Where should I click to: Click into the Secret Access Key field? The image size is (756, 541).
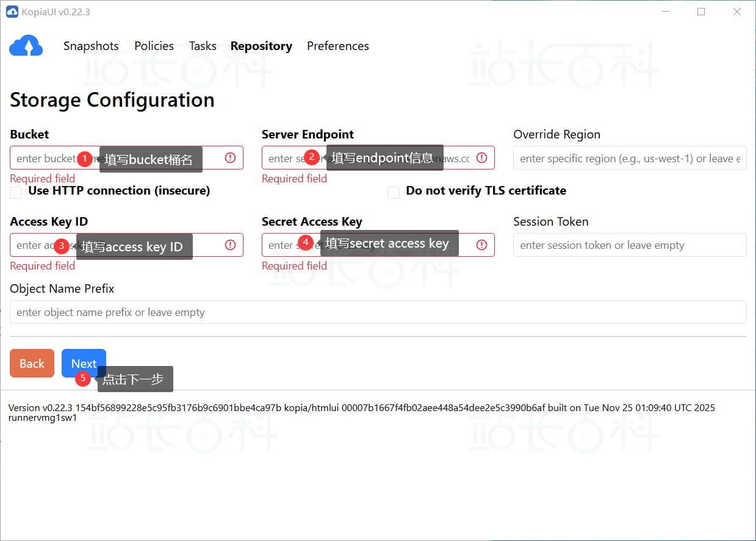(378, 245)
